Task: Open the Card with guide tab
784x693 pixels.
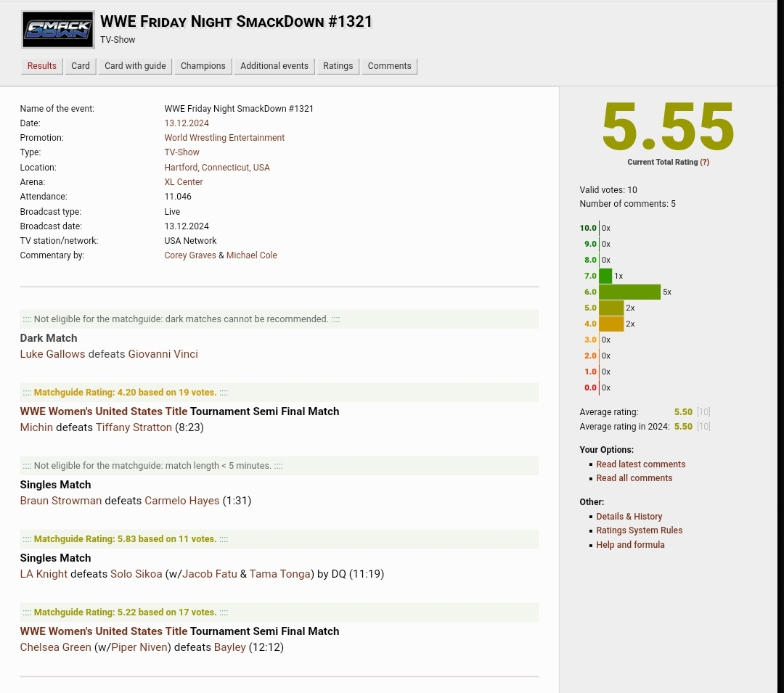Action: (x=135, y=66)
